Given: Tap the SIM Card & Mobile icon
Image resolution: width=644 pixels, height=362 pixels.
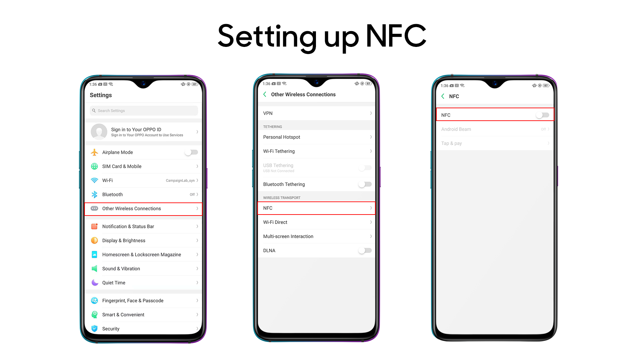Looking at the screenshot, I should coord(94,166).
